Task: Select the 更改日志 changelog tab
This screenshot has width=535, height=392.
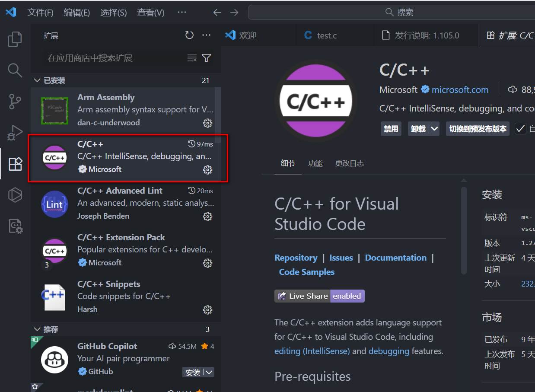Action: (x=350, y=163)
